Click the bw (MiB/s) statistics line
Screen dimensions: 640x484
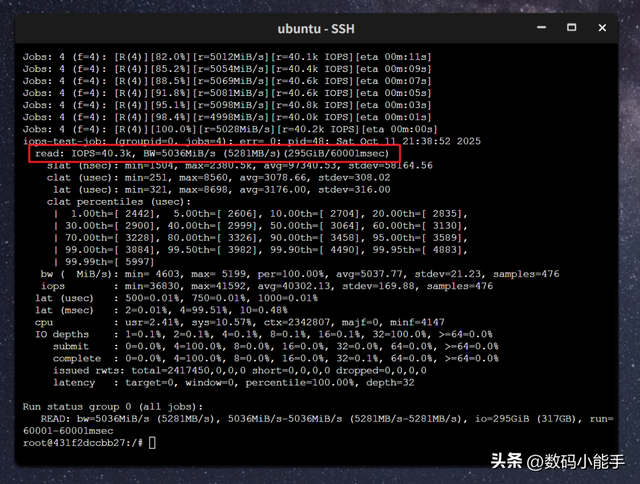(300, 274)
